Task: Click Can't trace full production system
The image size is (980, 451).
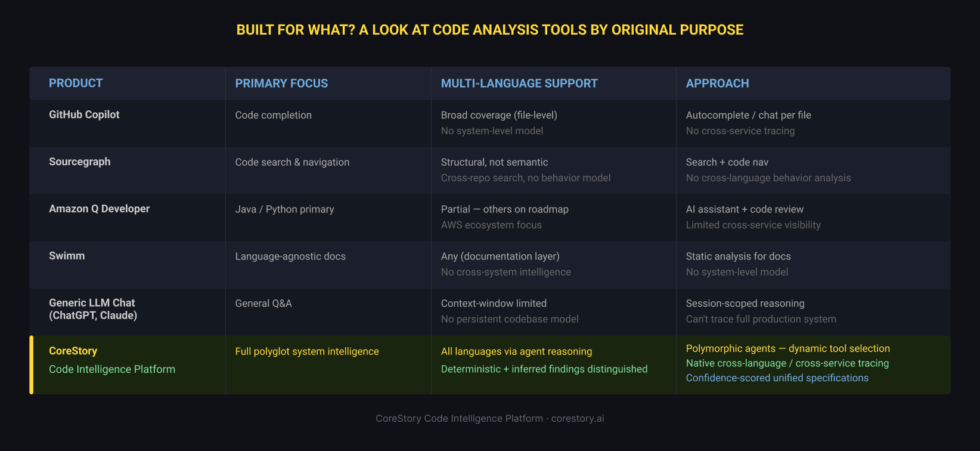Action: (761, 319)
